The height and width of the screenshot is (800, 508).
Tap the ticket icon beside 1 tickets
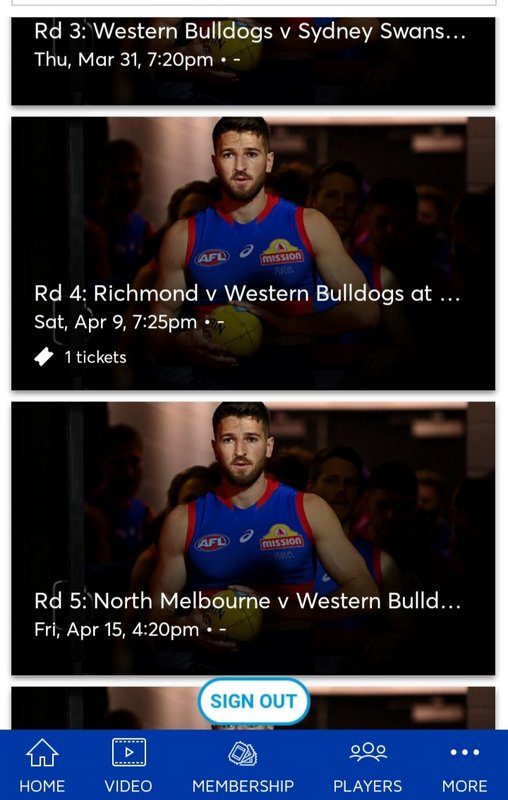coord(44,357)
